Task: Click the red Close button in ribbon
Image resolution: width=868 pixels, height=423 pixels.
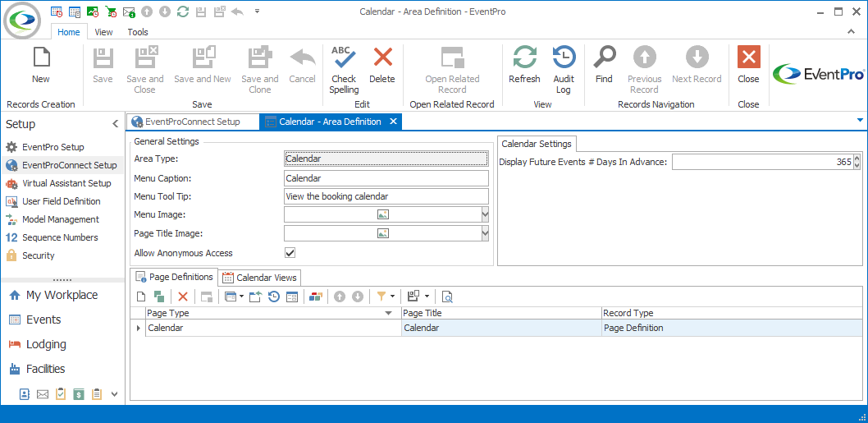Action: coord(748,66)
